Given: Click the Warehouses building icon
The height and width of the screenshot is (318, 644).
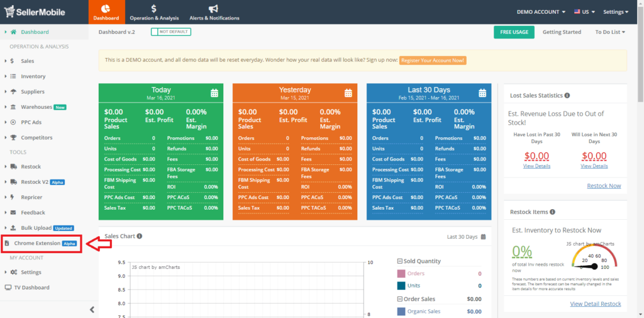Looking at the screenshot, I should [x=13, y=107].
